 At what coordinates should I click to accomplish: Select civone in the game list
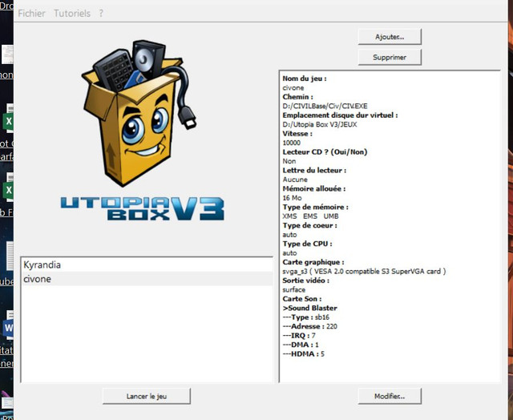click(x=147, y=279)
